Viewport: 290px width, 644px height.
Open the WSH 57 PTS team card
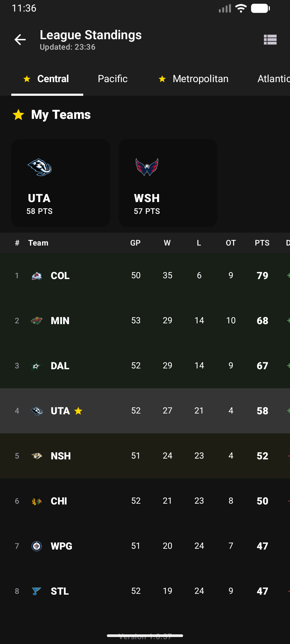168,182
